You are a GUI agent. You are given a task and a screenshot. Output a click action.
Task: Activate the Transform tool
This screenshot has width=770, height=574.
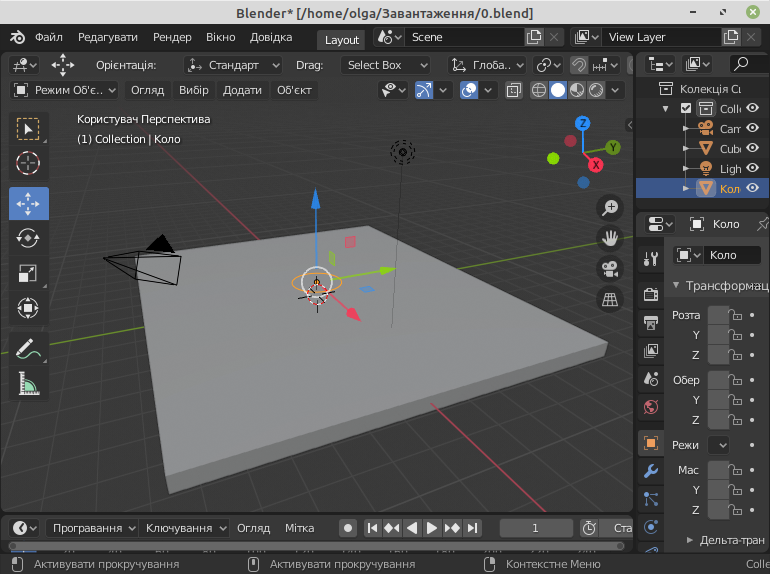click(28, 308)
